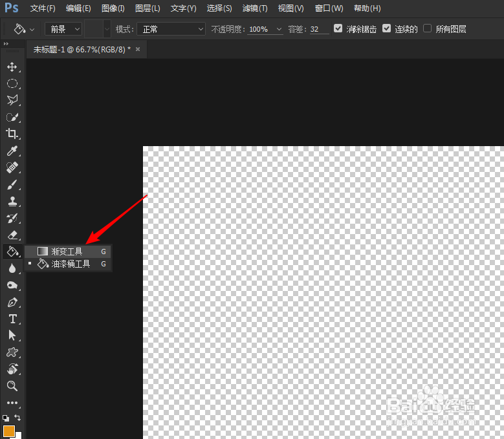Open the 帮助(H) menu
This screenshot has width=504, height=439.
tap(367, 8)
